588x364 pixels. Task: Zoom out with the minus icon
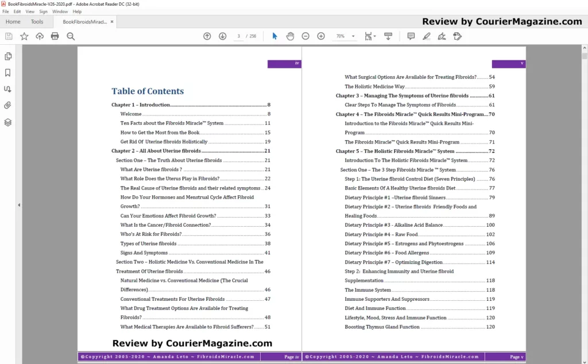click(305, 36)
